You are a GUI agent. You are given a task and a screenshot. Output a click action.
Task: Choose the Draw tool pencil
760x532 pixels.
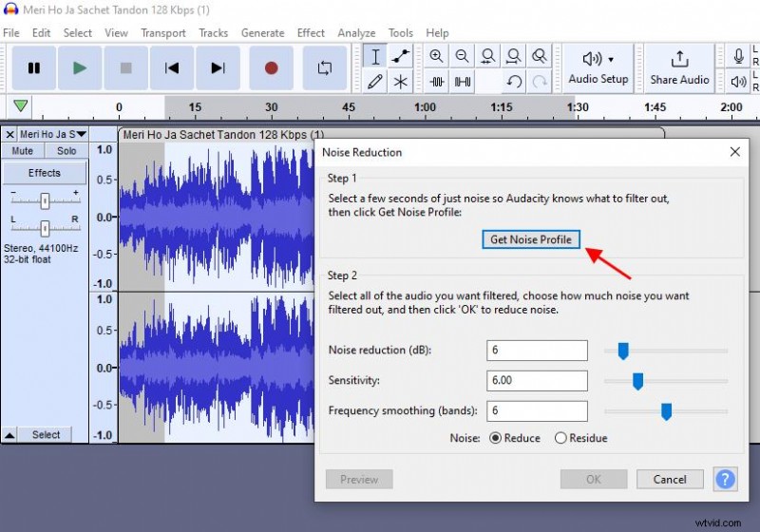point(375,82)
